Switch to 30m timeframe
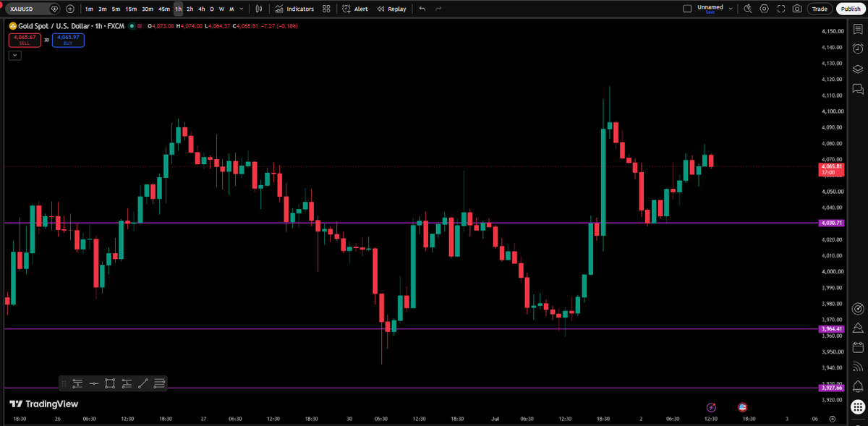Image resolution: width=868 pixels, height=426 pixels. click(148, 9)
